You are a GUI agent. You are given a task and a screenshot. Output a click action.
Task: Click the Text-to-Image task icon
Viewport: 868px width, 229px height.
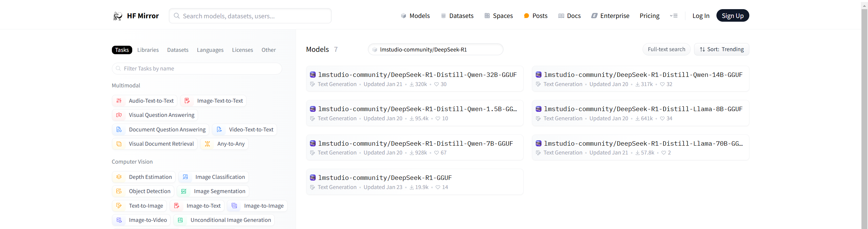tap(119, 206)
